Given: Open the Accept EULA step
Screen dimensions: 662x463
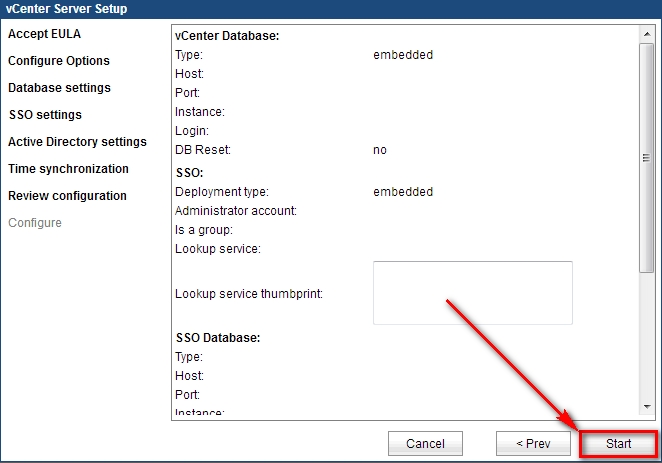Looking at the screenshot, I should tap(44, 34).
